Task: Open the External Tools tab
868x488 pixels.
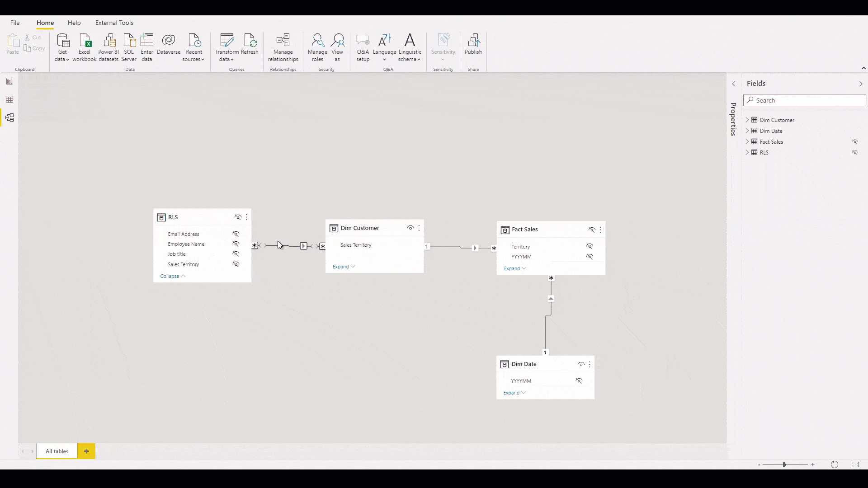Action: click(114, 23)
